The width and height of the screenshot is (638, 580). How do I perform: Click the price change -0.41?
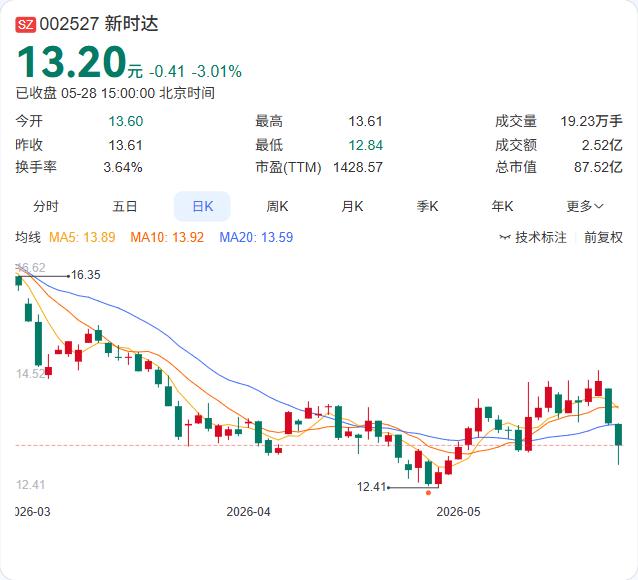tap(167, 72)
